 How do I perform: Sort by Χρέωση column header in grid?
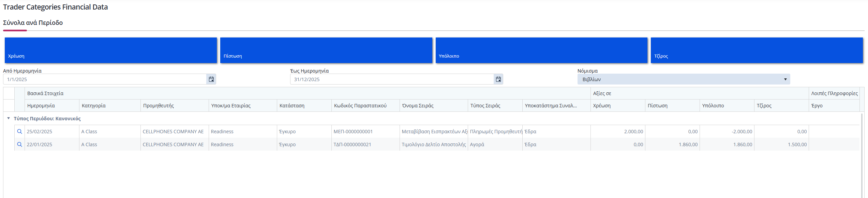(x=618, y=106)
